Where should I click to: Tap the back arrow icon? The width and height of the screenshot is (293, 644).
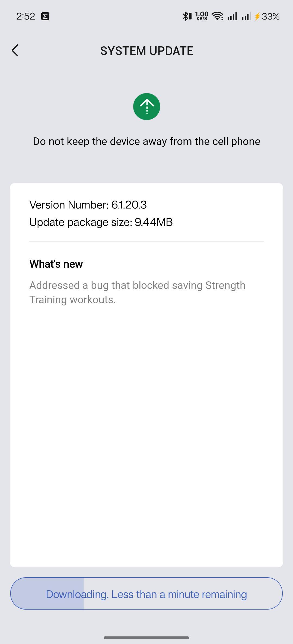[15, 50]
